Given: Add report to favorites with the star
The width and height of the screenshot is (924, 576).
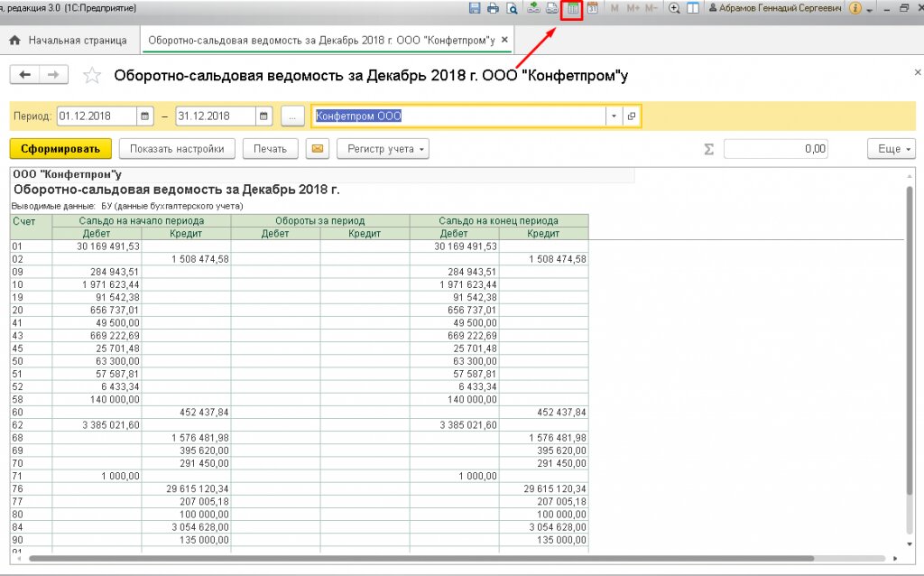Looking at the screenshot, I should click(x=92, y=75).
